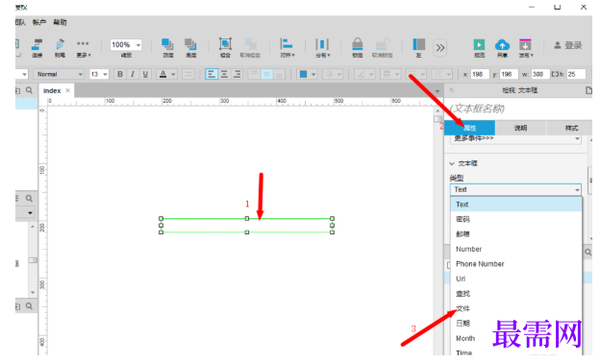Choose File (文件) from type list
This screenshot has width=600, height=364.
(x=515, y=308)
